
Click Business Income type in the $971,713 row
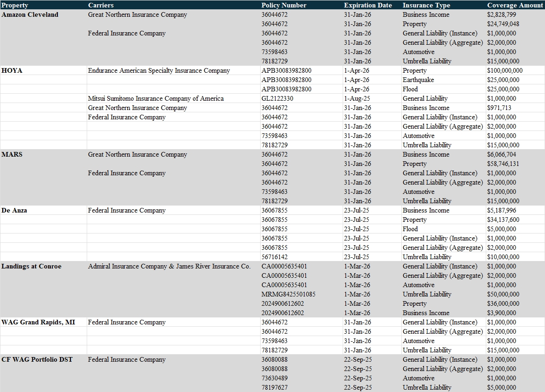point(426,108)
